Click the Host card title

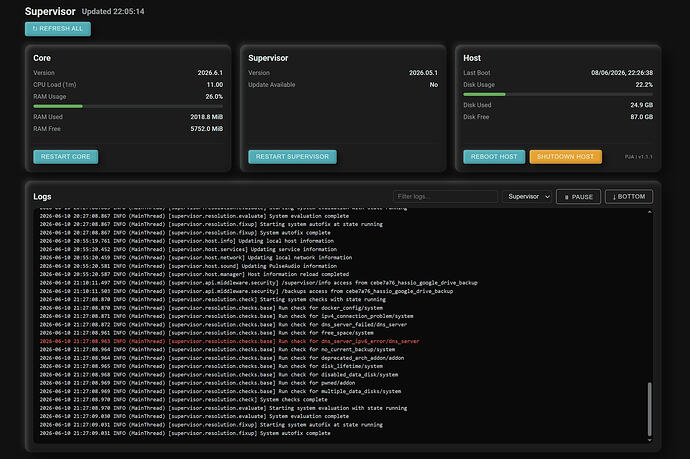[x=472, y=58]
